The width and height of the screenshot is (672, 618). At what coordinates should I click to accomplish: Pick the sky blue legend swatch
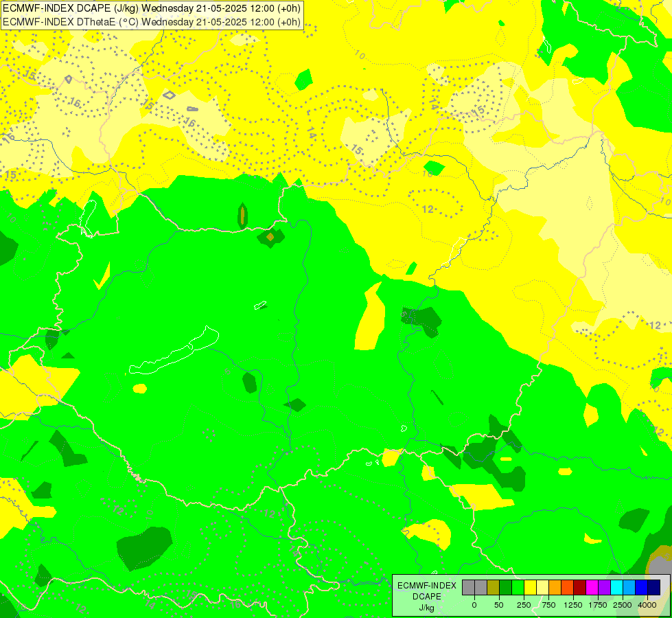629,588
